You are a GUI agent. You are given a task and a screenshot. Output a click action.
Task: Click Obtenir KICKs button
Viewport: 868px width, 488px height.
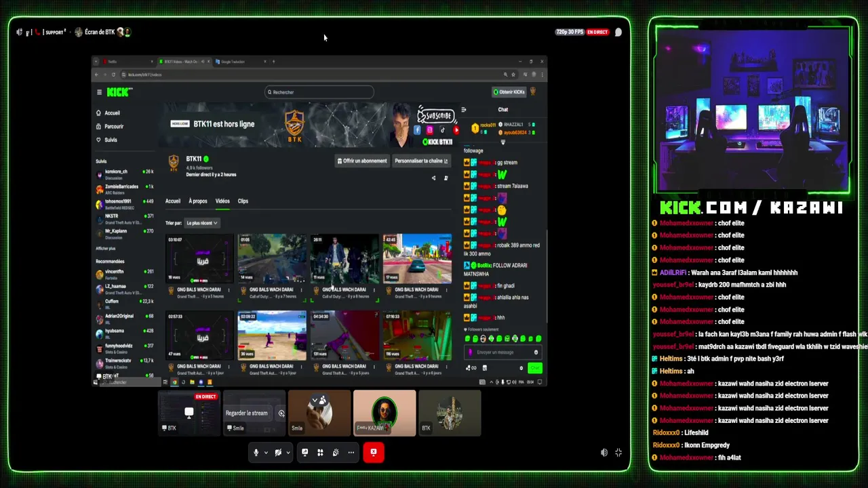coord(509,92)
